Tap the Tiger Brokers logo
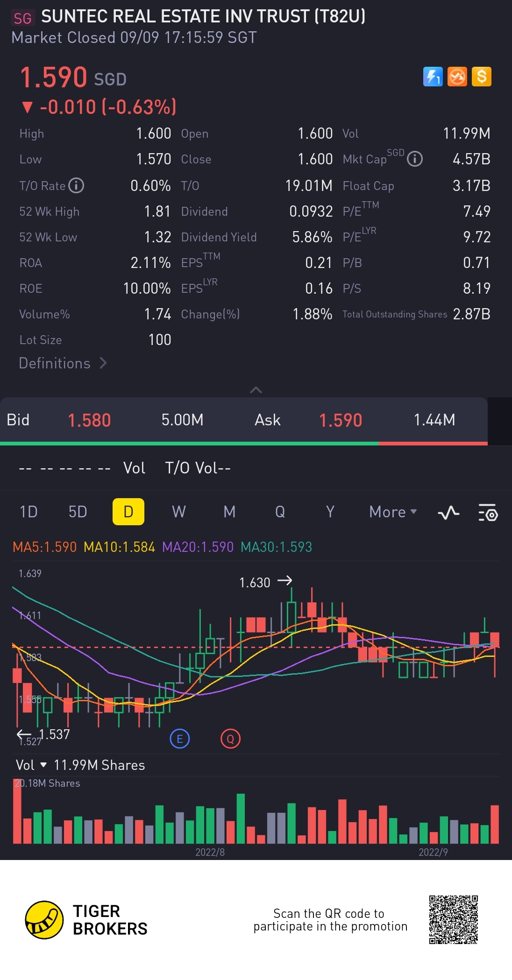 (86, 920)
